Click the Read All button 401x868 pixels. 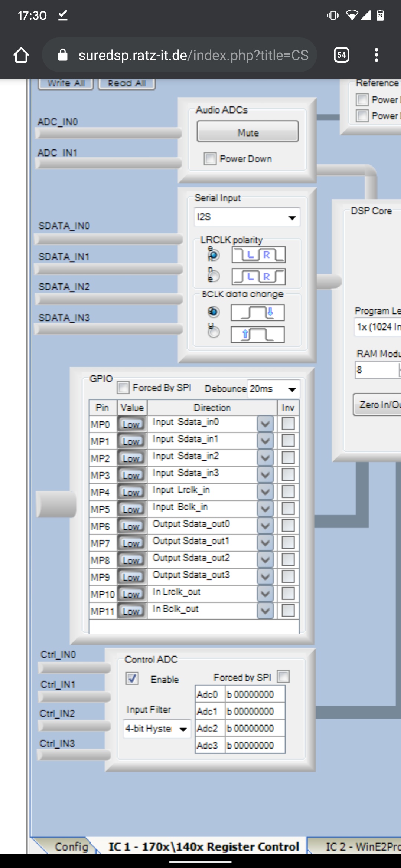click(x=127, y=83)
